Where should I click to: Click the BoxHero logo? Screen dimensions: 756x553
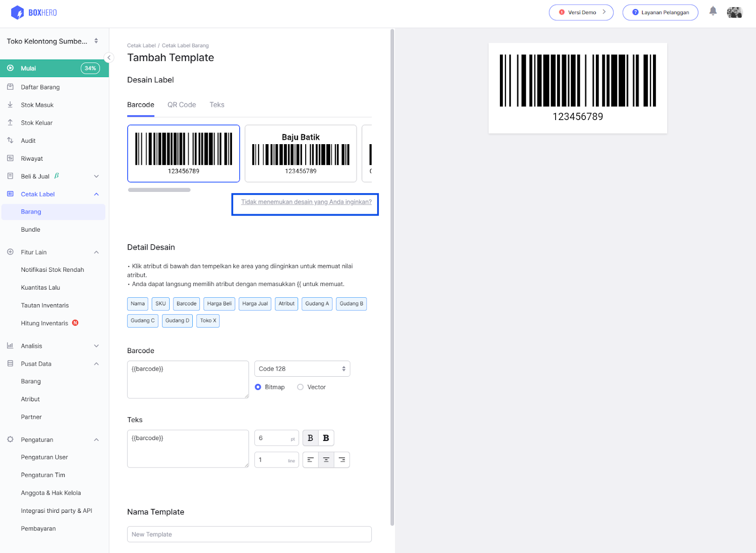click(x=34, y=13)
